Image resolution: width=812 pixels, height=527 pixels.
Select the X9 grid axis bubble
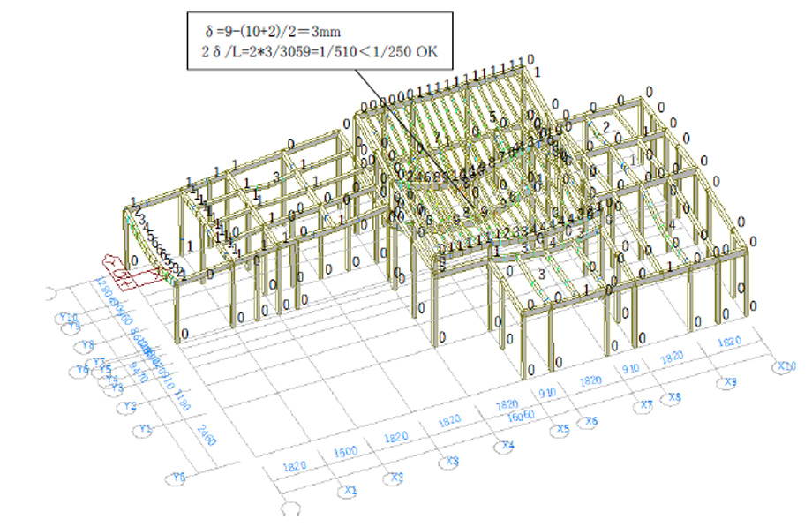730,382
